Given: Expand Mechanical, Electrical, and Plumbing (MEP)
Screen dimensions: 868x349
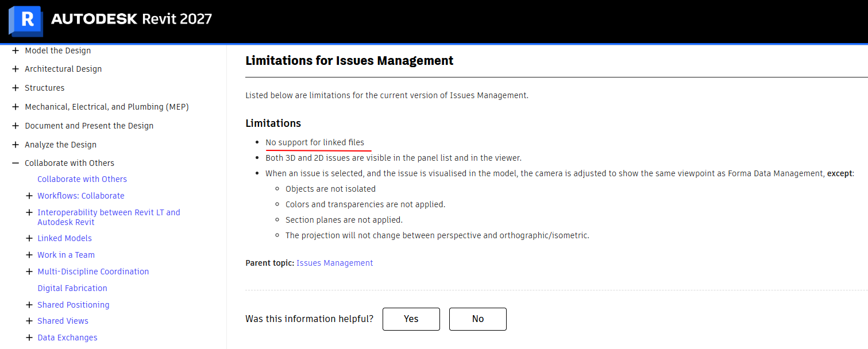Looking at the screenshot, I should tap(16, 107).
